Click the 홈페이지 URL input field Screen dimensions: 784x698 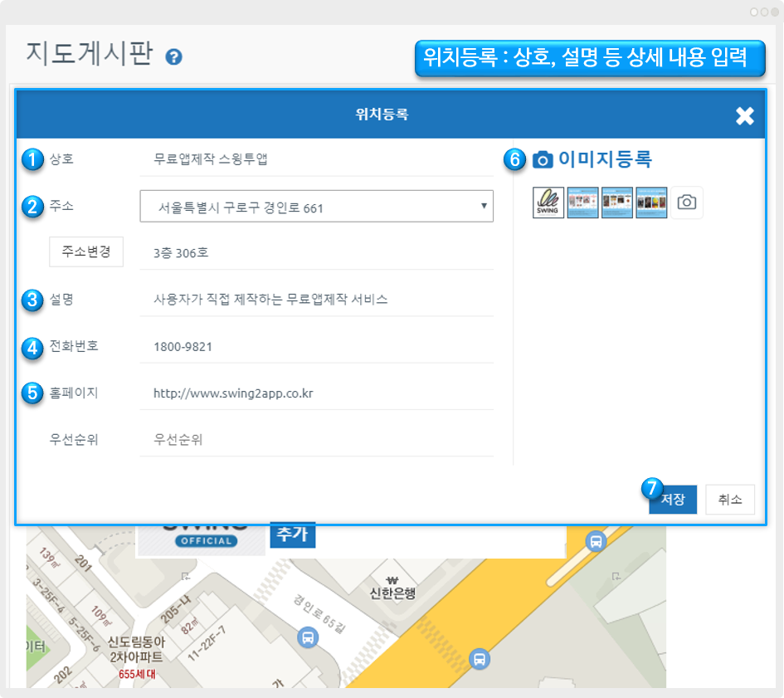pyautogui.click(x=316, y=393)
